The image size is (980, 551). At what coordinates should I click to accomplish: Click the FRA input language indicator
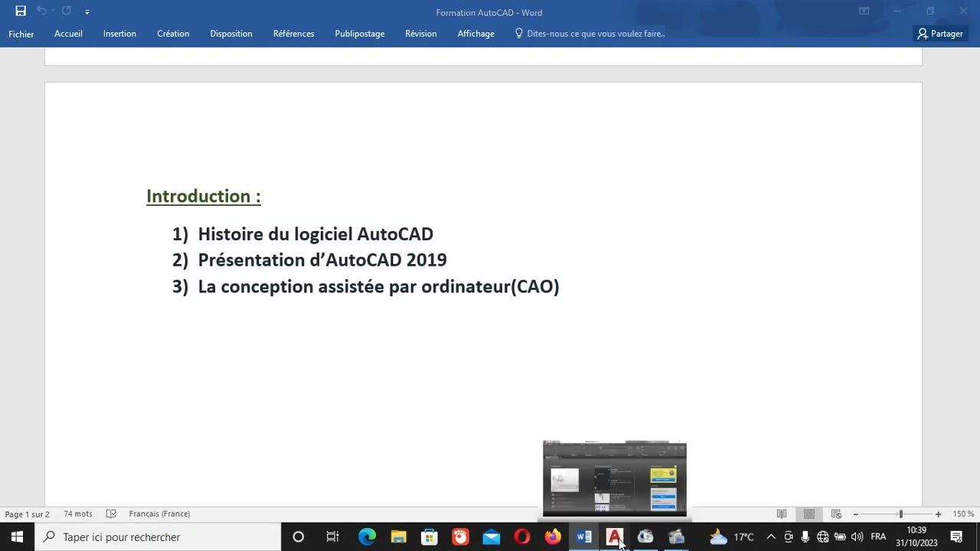[878, 537]
